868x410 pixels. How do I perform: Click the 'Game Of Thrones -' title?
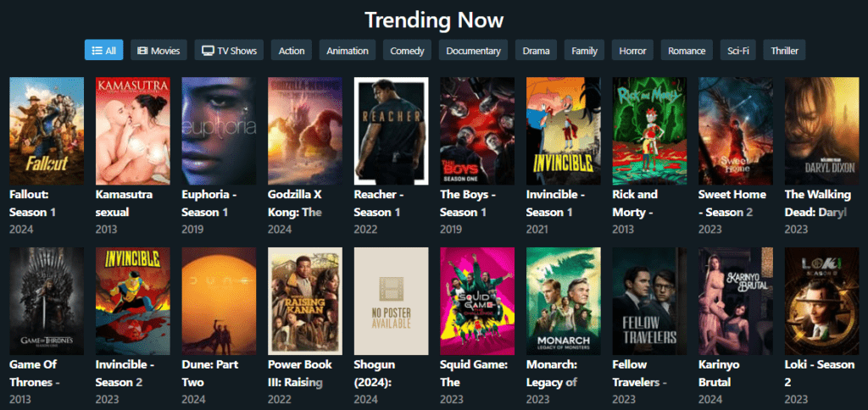[35, 374]
